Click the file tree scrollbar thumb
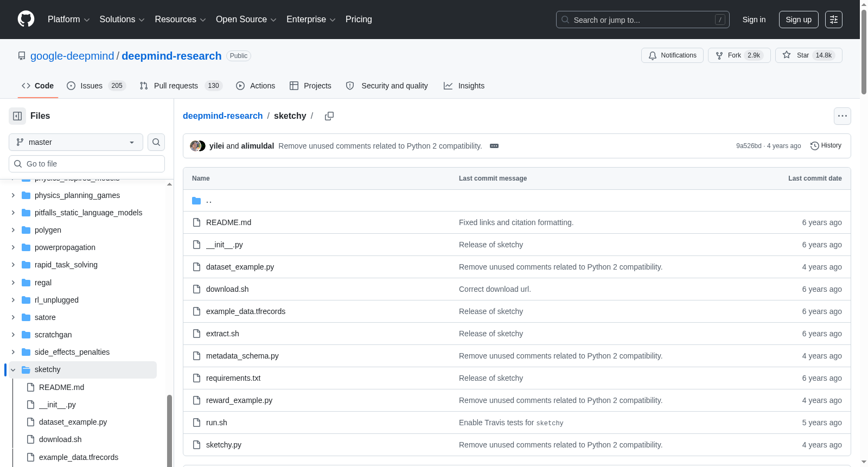Screen dimensions: 868x467 tap(169, 431)
